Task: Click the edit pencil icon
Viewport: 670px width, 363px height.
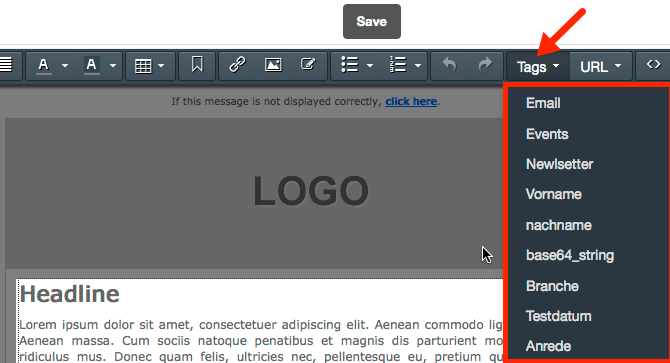Action: (308, 64)
